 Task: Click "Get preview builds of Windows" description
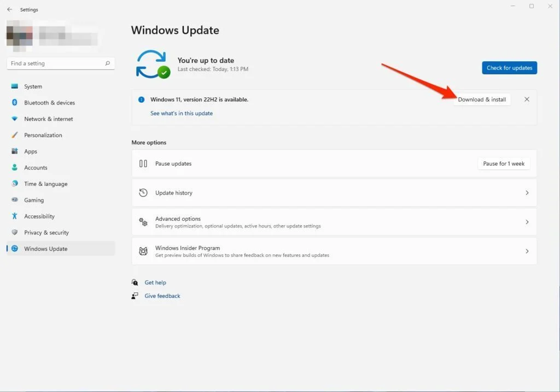point(242,255)
